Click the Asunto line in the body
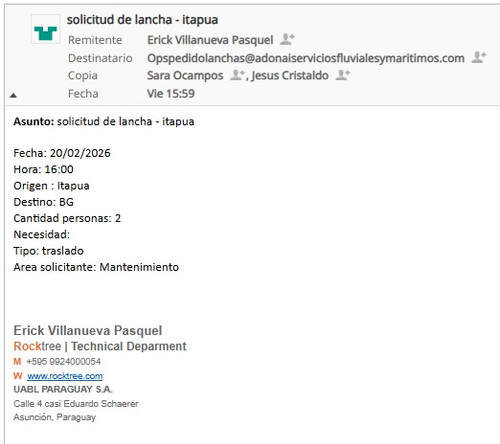Image resolution: width=500 pixels, height=444 pixels. (104, 121)
